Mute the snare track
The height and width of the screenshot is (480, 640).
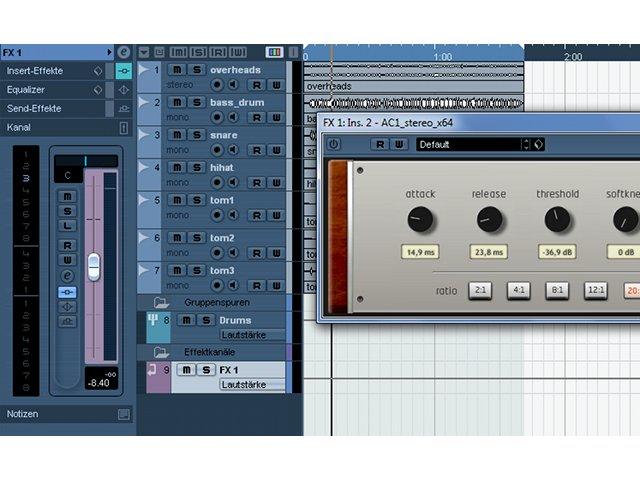[x=177, y=135]
